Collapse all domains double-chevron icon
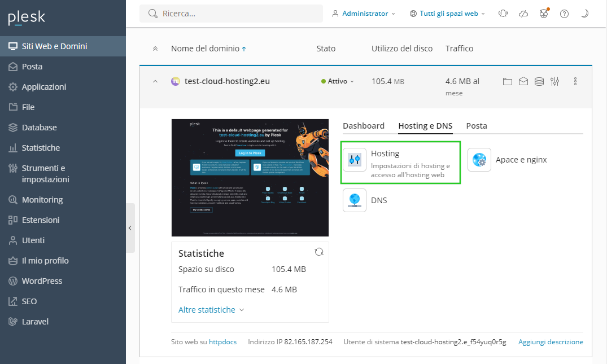 click(x=155, y=49)
